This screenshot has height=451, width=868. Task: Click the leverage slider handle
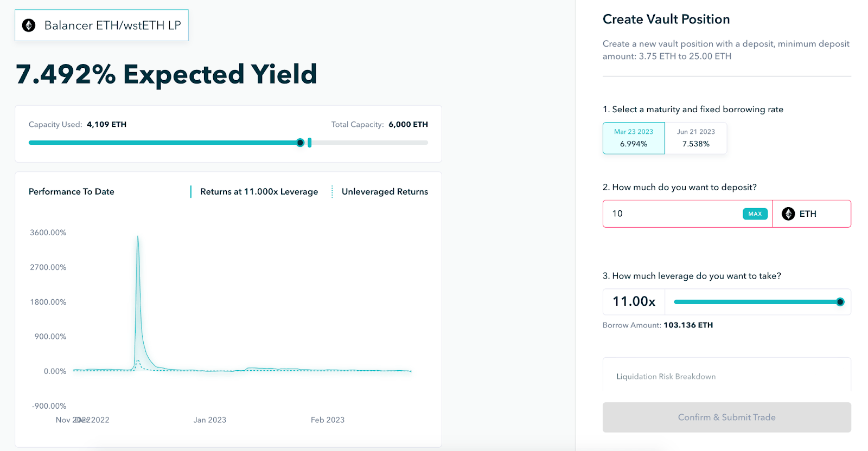(840, 302)
